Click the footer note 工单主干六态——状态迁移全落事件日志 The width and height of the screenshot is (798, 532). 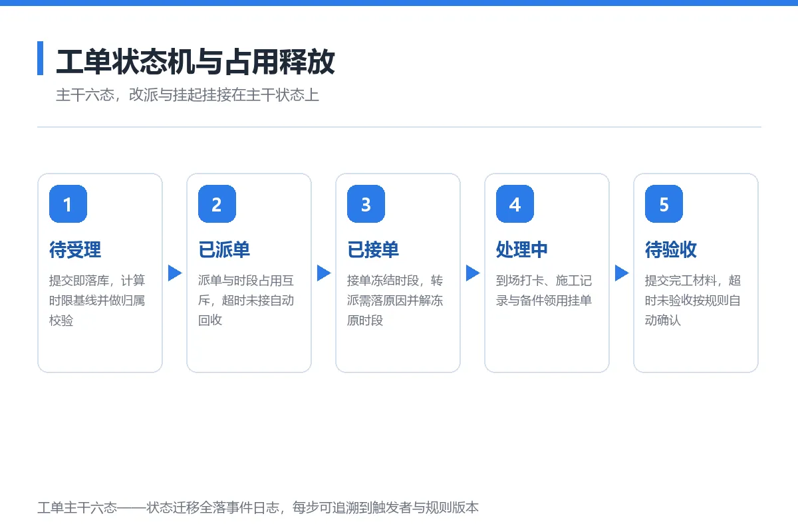click(258, 508)
